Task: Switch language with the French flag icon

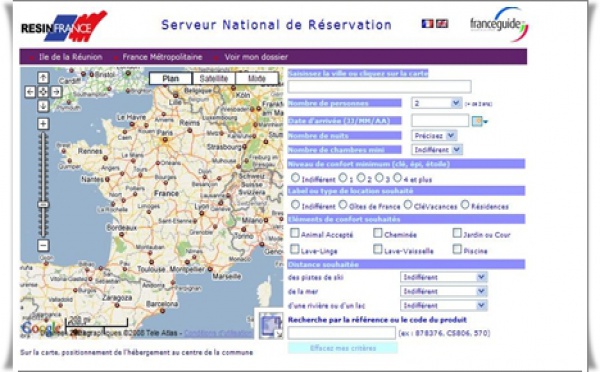Action: (x=427, y=24)
